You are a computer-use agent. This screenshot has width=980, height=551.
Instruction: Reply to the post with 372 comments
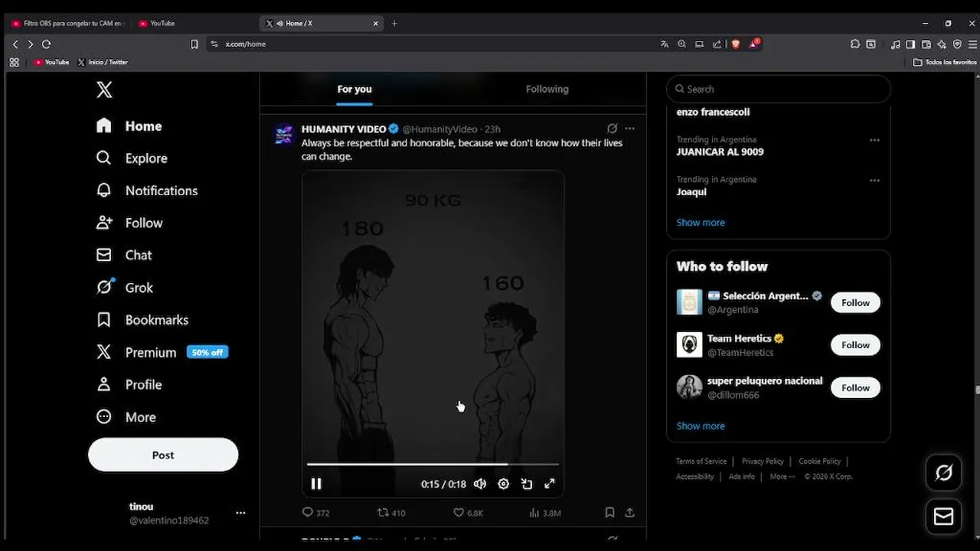pyautogui.click(x=315, y=513)
